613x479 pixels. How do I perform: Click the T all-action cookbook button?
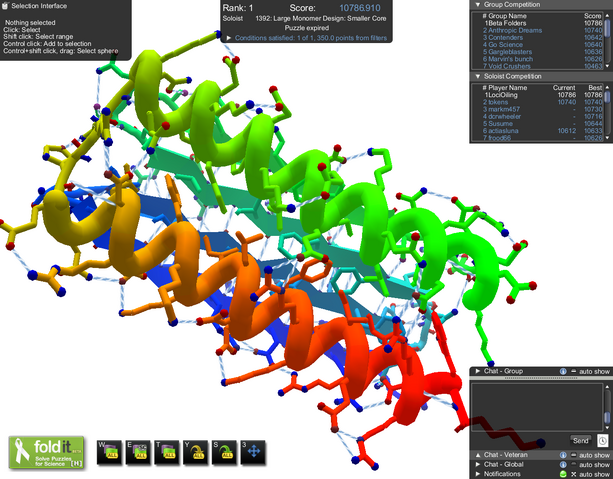pyautogui.click(x=168, y=452)
